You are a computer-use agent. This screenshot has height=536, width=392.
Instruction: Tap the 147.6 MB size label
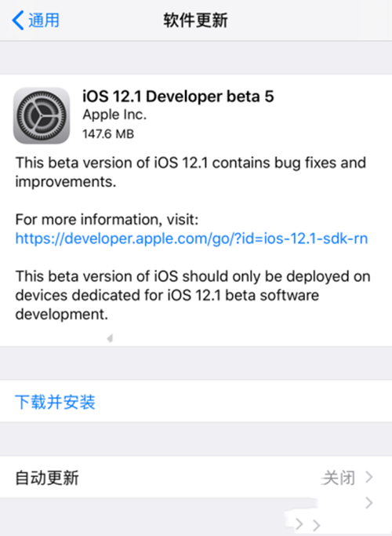coord(108,133)
